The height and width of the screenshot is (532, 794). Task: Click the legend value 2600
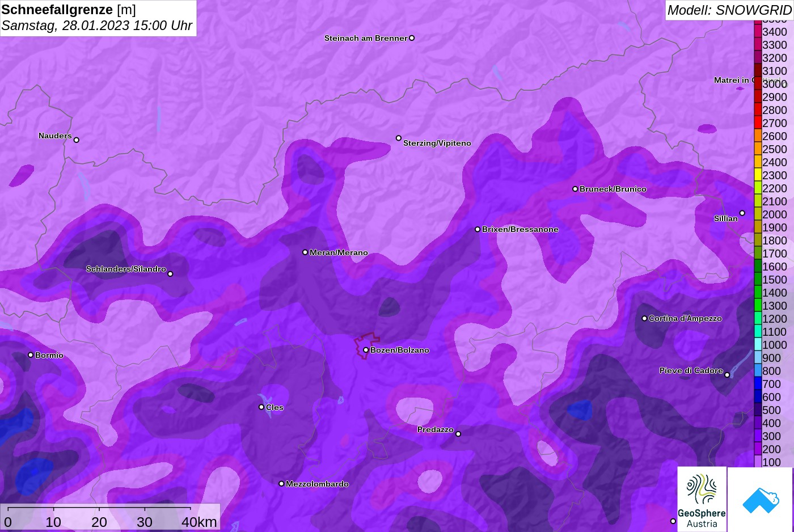point(775,136)
